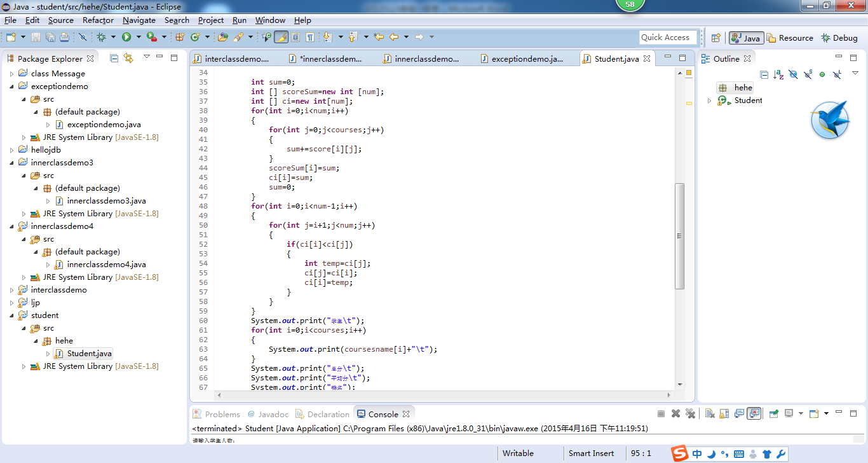868x463 pixels.
Task: Click the New file wizard icon
Action: point(11,37)
